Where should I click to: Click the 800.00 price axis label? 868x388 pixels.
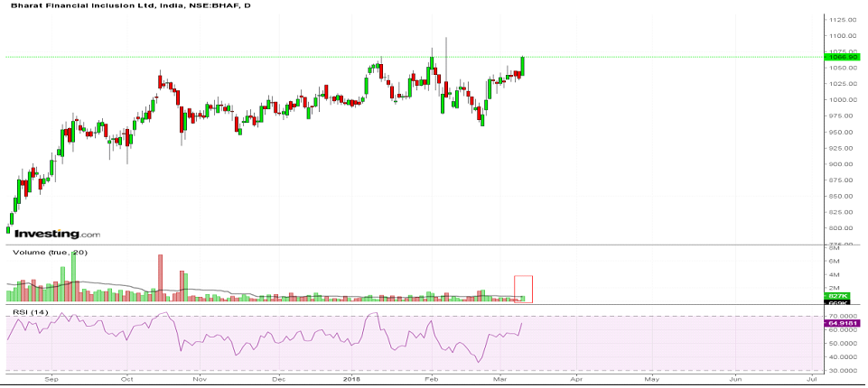click(843, 228)
